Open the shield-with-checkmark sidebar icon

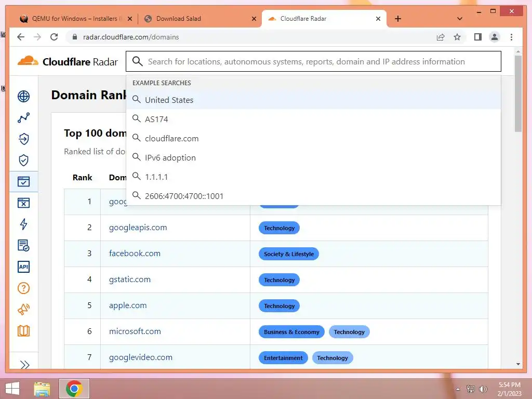[23, 160]
